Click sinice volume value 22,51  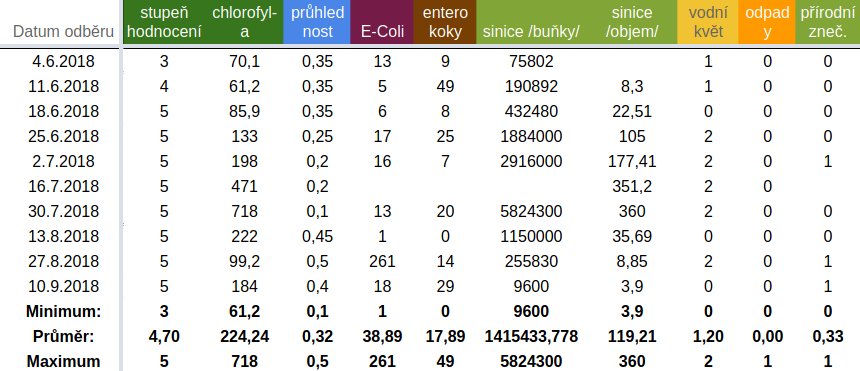point(632,111)
